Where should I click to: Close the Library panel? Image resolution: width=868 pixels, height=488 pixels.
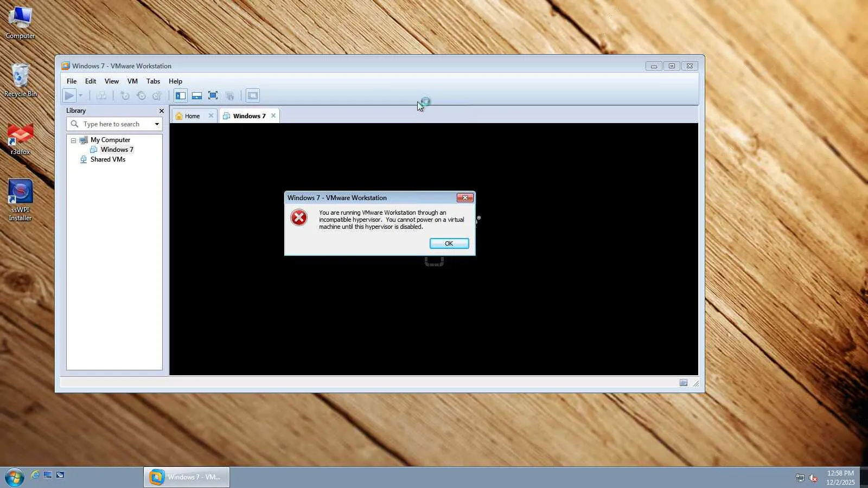point(161,111)
